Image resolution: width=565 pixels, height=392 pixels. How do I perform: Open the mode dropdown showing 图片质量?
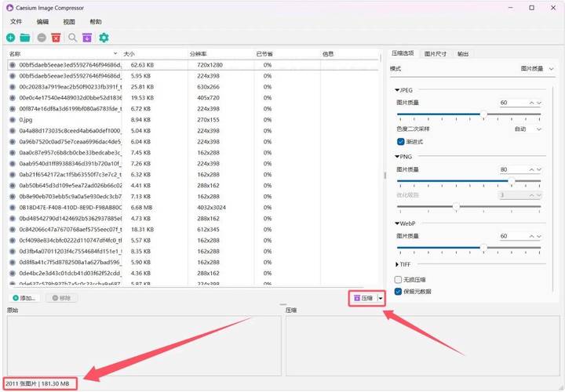pos(537,68)
